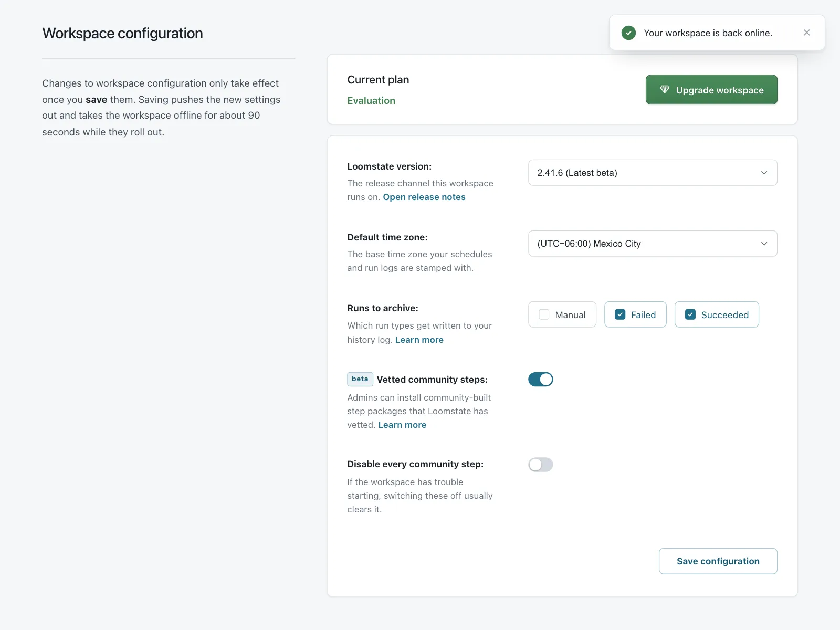This screenshot has height=630, width=840.
Task: Click the 'Your workspace is back online.' message
Action: point(708,33)
